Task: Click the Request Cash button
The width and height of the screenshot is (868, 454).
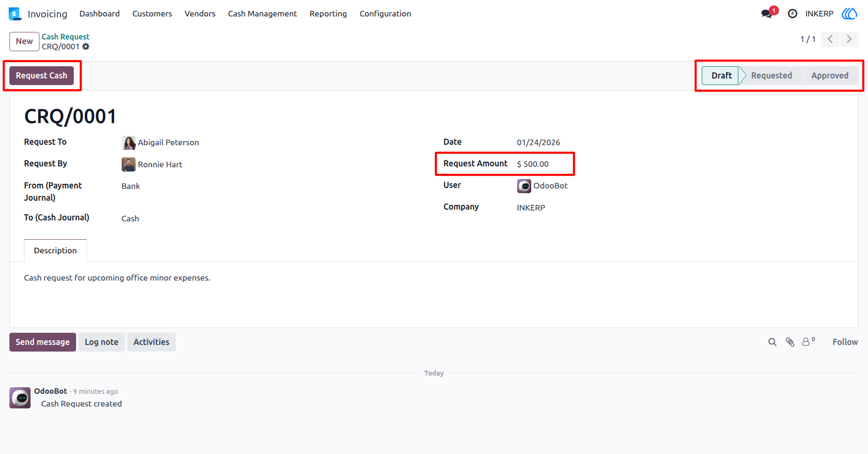Action: tap(42, 76)
